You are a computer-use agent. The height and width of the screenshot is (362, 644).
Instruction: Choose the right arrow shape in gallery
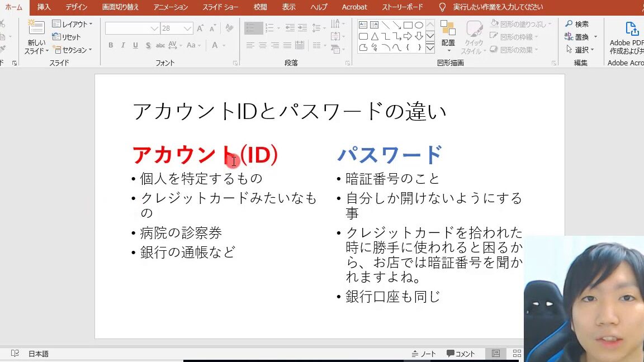tap(408, 36)
